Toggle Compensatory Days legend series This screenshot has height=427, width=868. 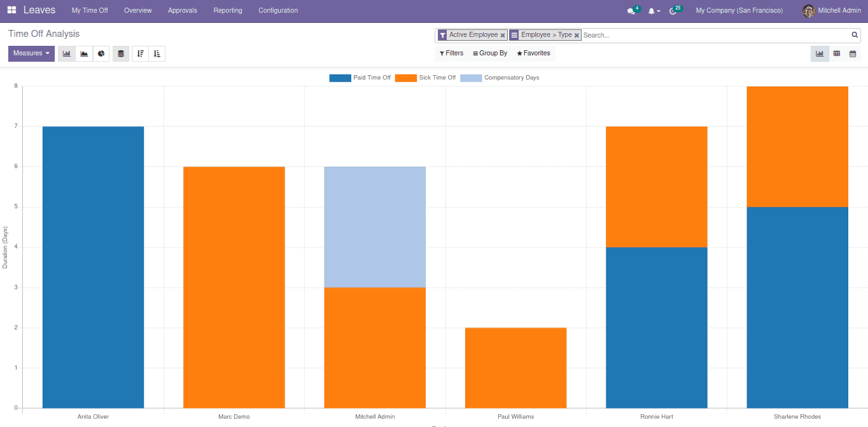[x=500, y=78]
